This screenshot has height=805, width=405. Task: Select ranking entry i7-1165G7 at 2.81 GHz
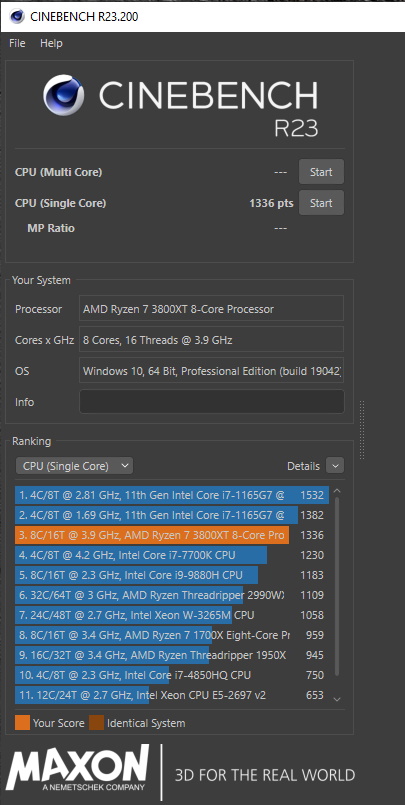pos(172,495)
